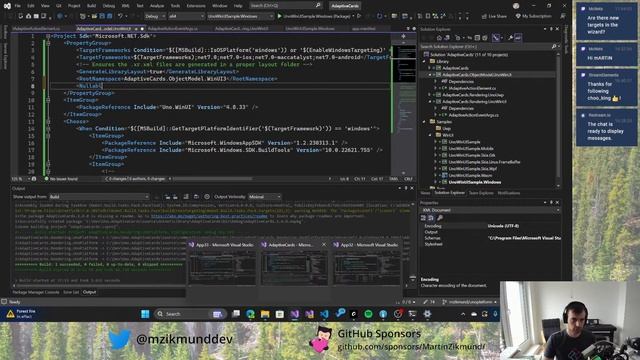The height and width of the screenshot is (360, 640).
Task: Click the output settings gear icon
Action: tap(207, 197)
